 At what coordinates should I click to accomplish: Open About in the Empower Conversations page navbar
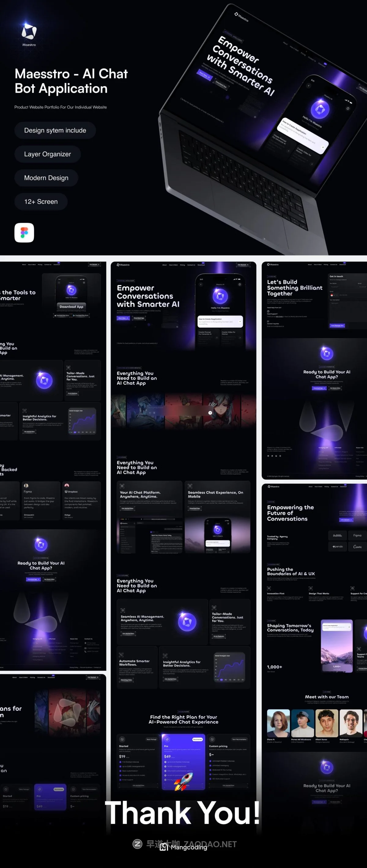click(x=164, y=265)
